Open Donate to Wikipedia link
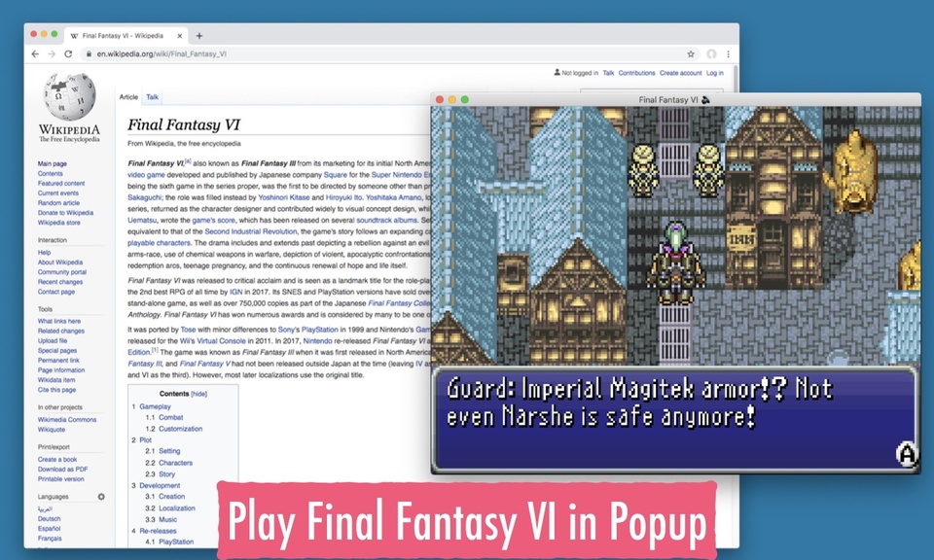 coord(65,213)
